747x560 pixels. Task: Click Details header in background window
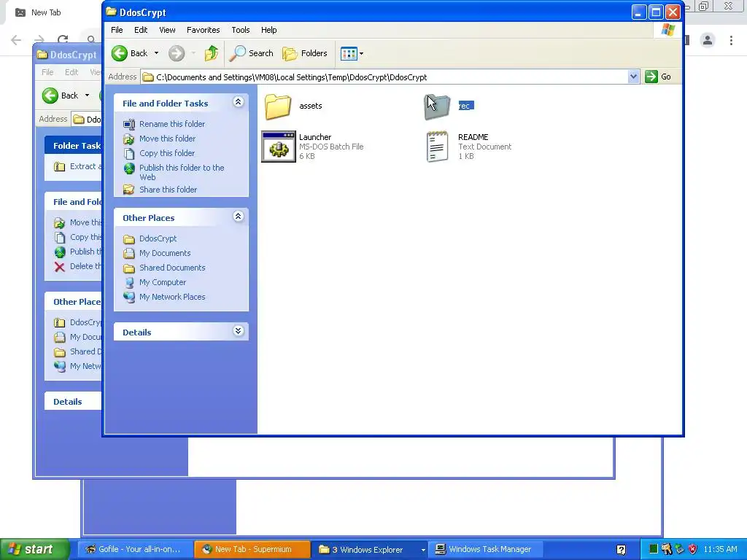click(x=67, y=402)
